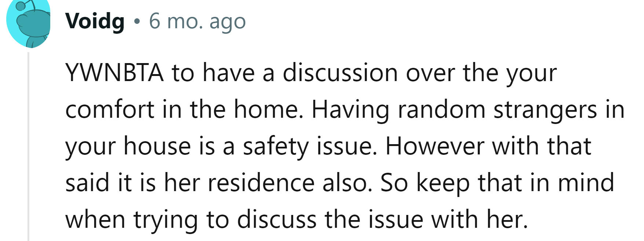The width and height of the screenshot is (644, 241).
Task: Click the '6 mo. ago' timestamp
Action: [x=197, y=21]
